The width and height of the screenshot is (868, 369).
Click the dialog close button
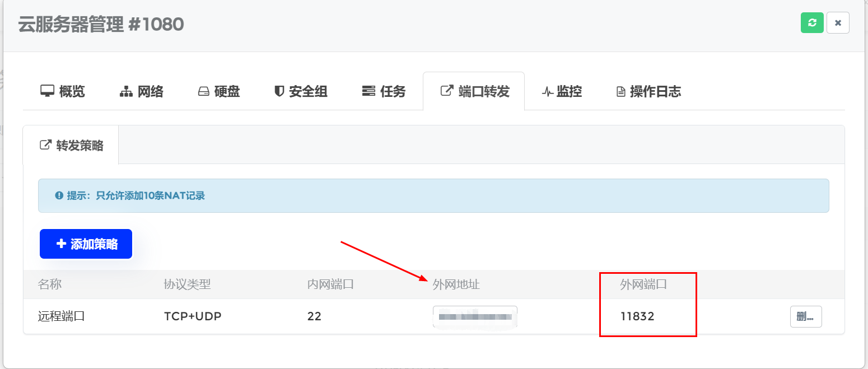pyautogui.click(x=838, y=23)
